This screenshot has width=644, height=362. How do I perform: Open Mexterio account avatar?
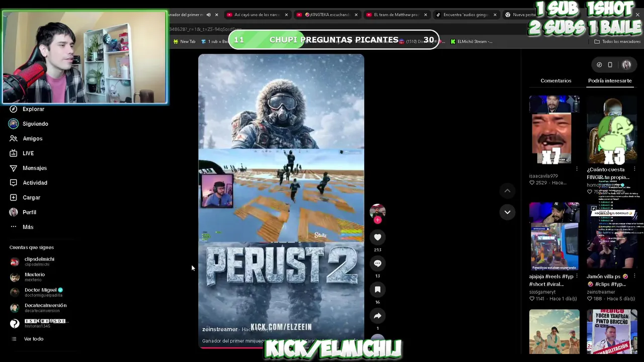pyautogui.click(x=15, y=277)
